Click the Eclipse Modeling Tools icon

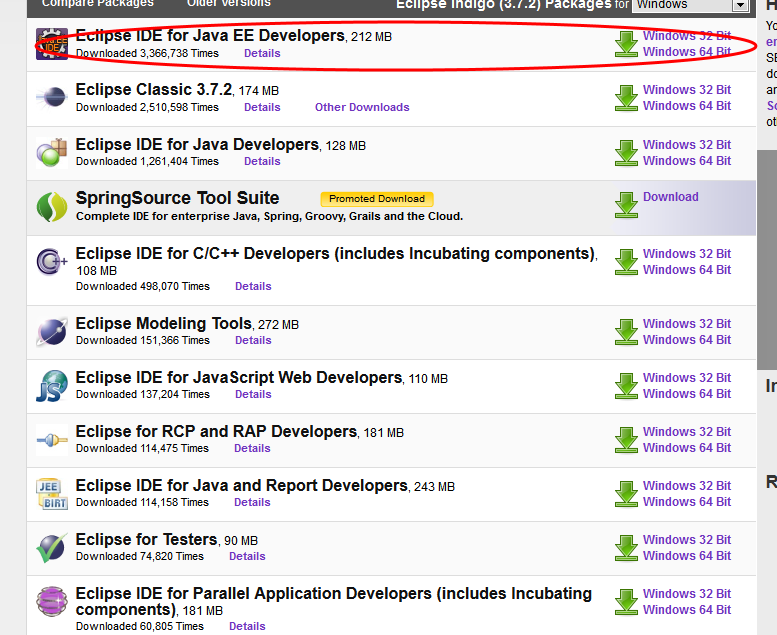[x=52, y=332]
